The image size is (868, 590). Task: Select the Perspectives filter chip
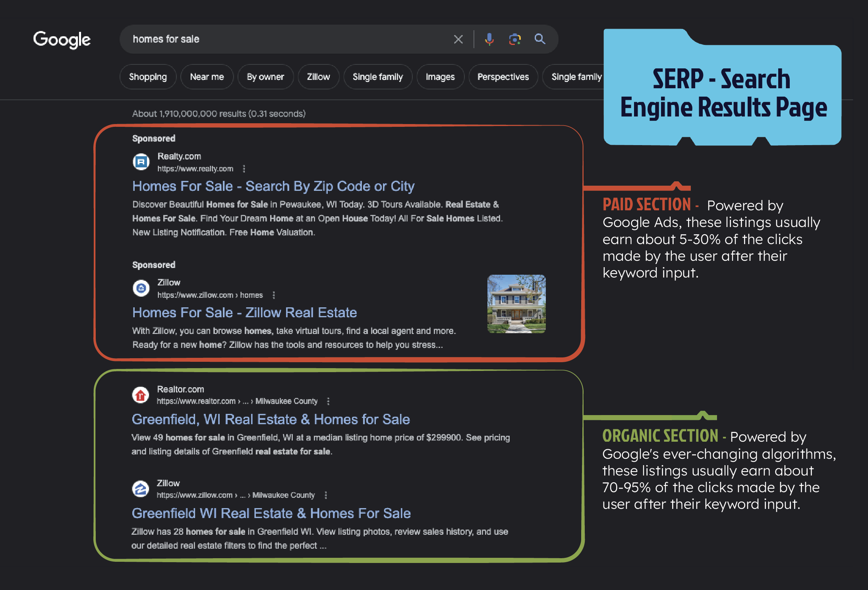[x=503, y=77]
